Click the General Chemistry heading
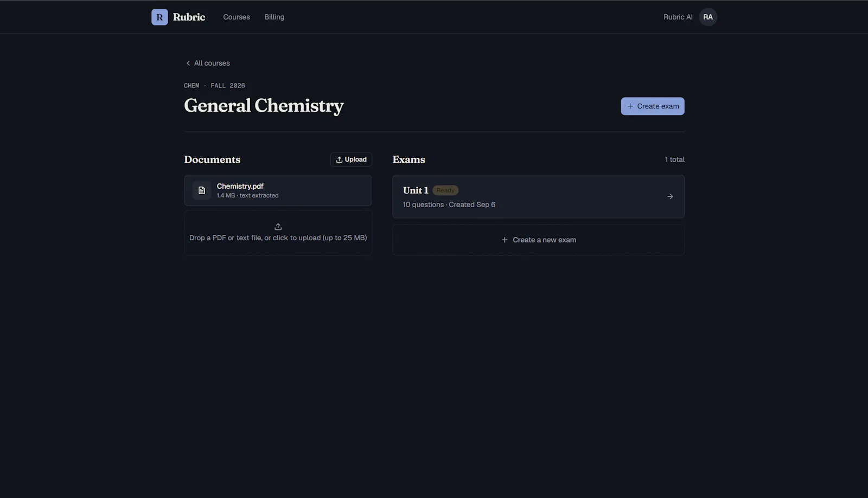 (x=264, y=106)
